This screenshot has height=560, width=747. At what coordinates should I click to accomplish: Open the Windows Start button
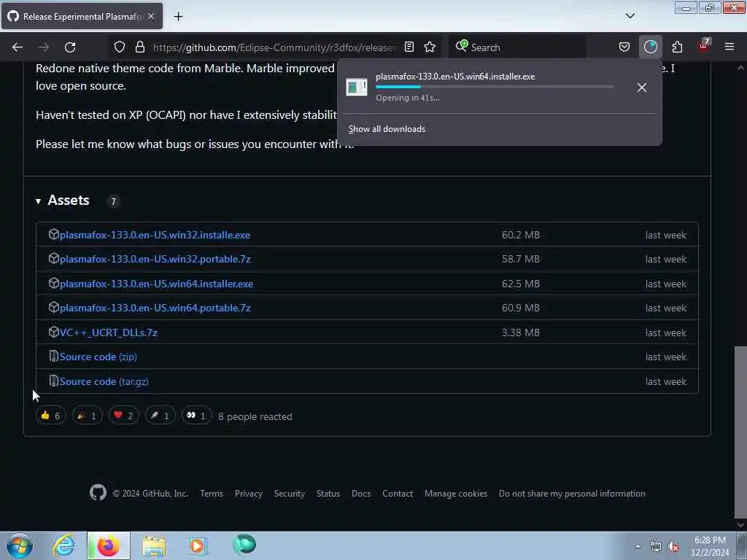point(20,545)
